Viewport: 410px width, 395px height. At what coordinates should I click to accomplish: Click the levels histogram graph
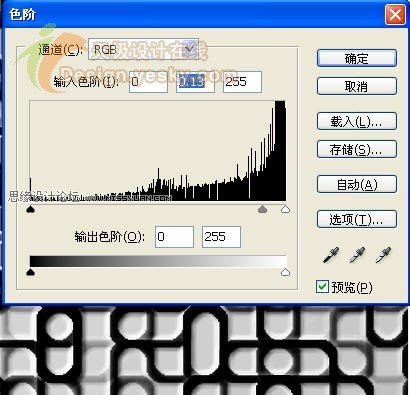coord(158,151)
